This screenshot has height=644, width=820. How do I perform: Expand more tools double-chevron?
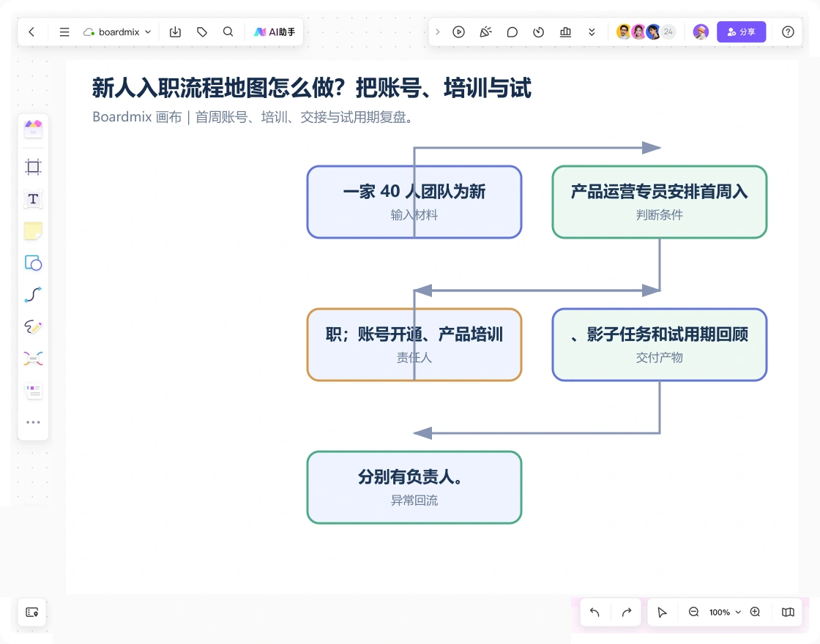point(592,32)
